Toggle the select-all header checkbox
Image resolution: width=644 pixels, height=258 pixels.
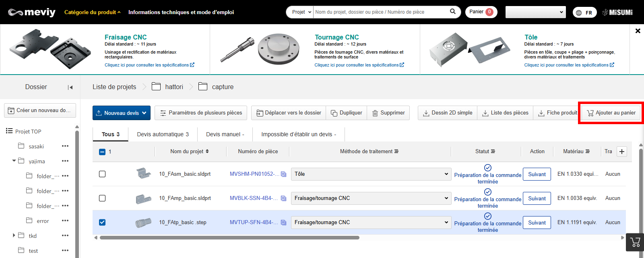[102, 152]
